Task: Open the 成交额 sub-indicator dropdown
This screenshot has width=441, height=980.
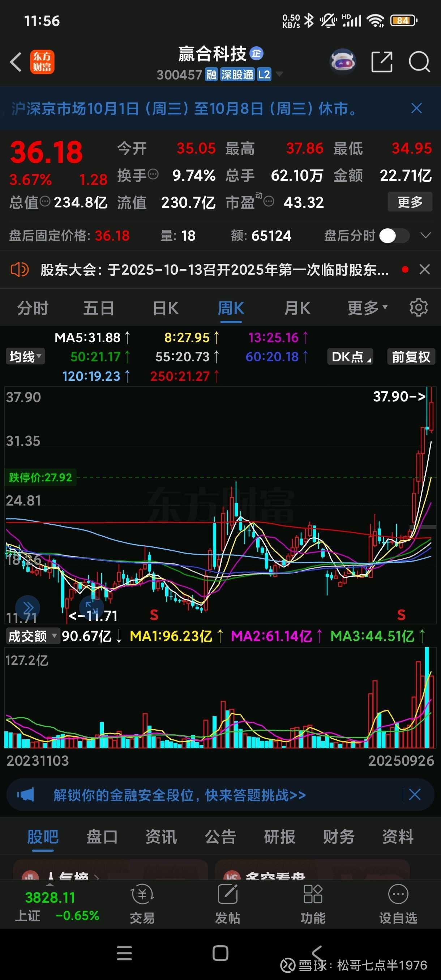Action: [x=33, y=636]
